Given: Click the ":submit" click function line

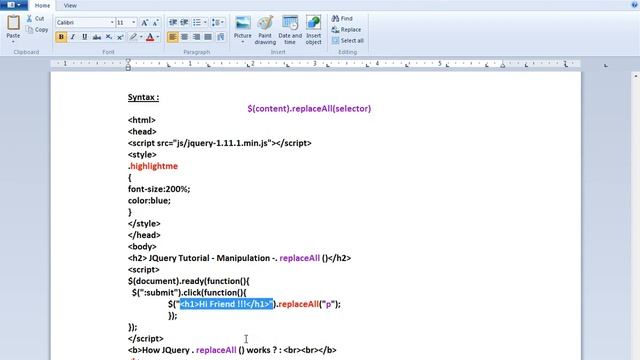Looking at the screenshot, I should click(189, 292).
